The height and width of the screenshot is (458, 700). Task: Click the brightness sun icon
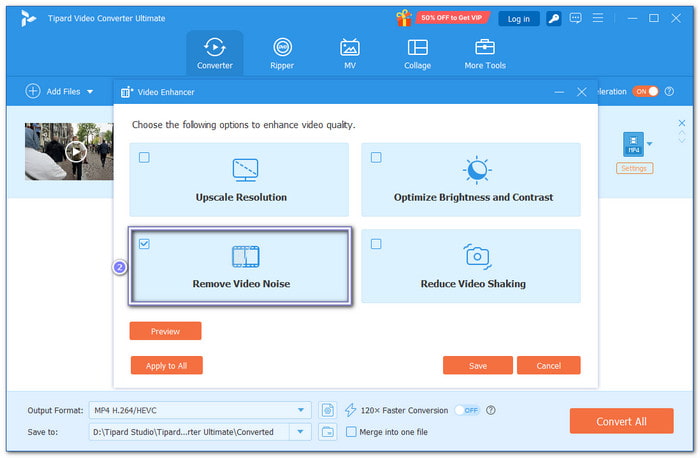coord(477,170)
